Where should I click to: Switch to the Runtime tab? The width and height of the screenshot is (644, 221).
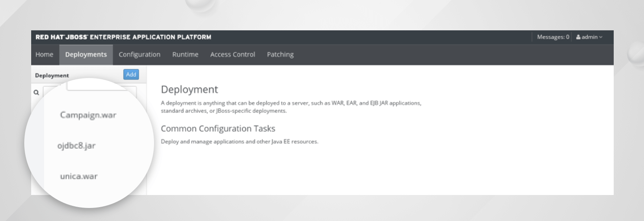(185, 55)
